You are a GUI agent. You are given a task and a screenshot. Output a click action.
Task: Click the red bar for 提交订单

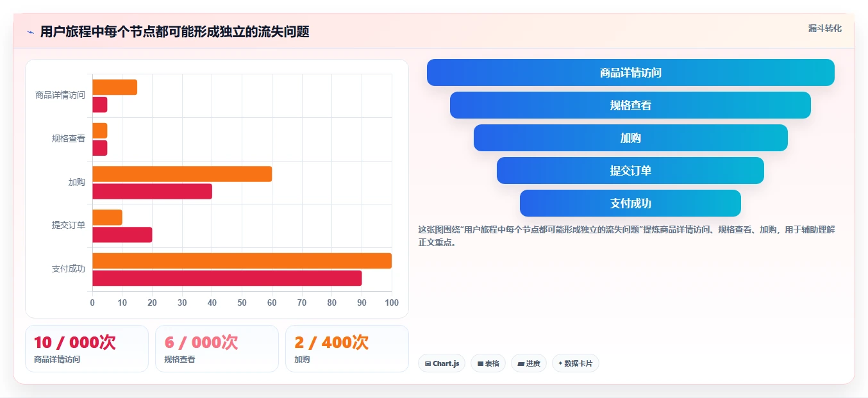122,235
